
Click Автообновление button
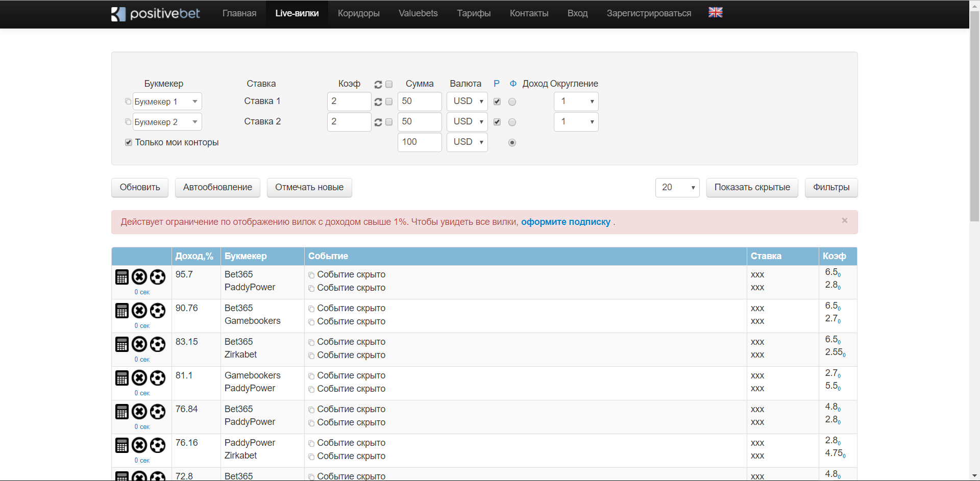click(217, 188)
